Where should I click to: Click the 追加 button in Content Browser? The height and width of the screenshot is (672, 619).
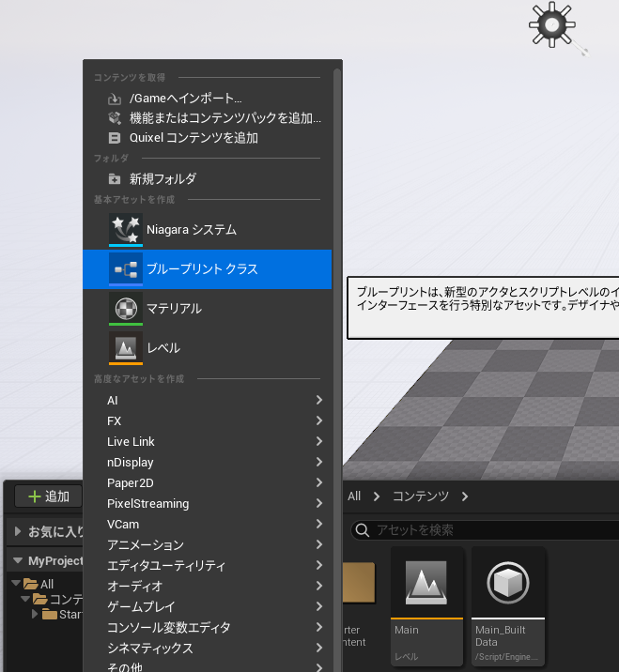48,496
